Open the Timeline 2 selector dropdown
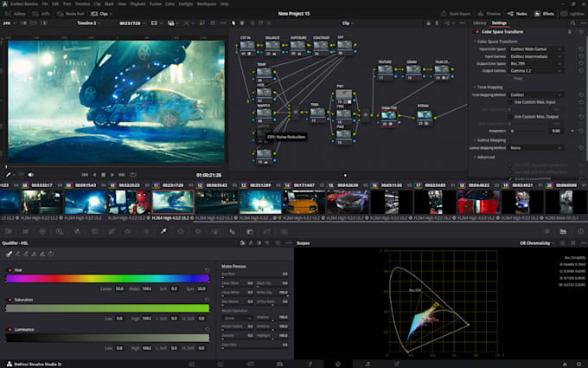 (x=89, y=23)
